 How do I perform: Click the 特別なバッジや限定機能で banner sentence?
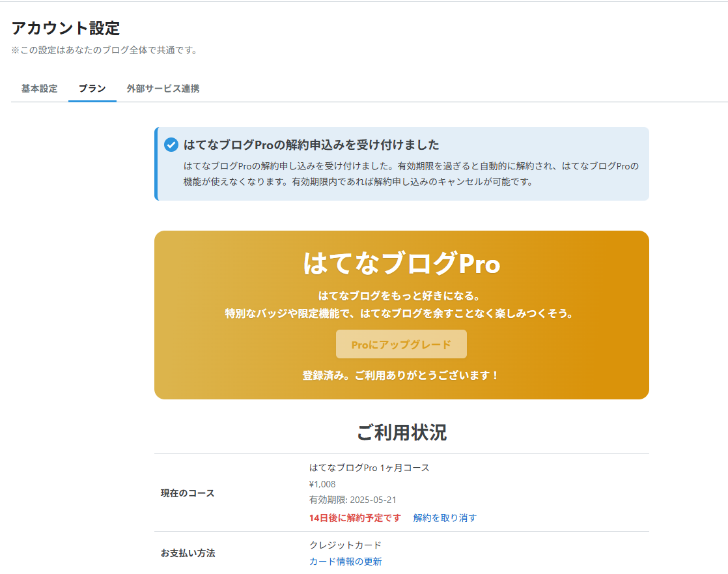[399, 313]
